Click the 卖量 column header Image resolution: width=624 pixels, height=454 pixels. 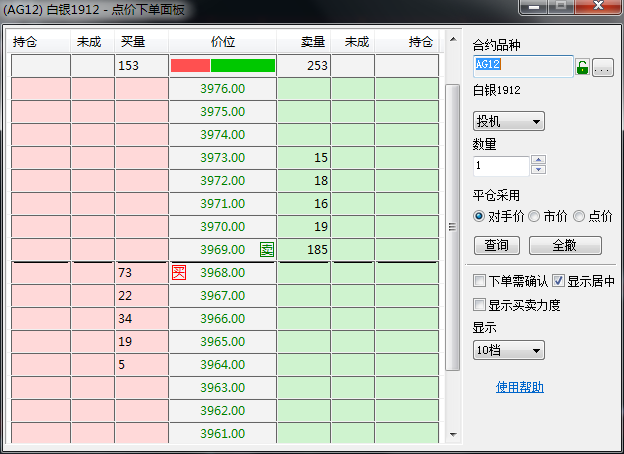coord(304,41)
